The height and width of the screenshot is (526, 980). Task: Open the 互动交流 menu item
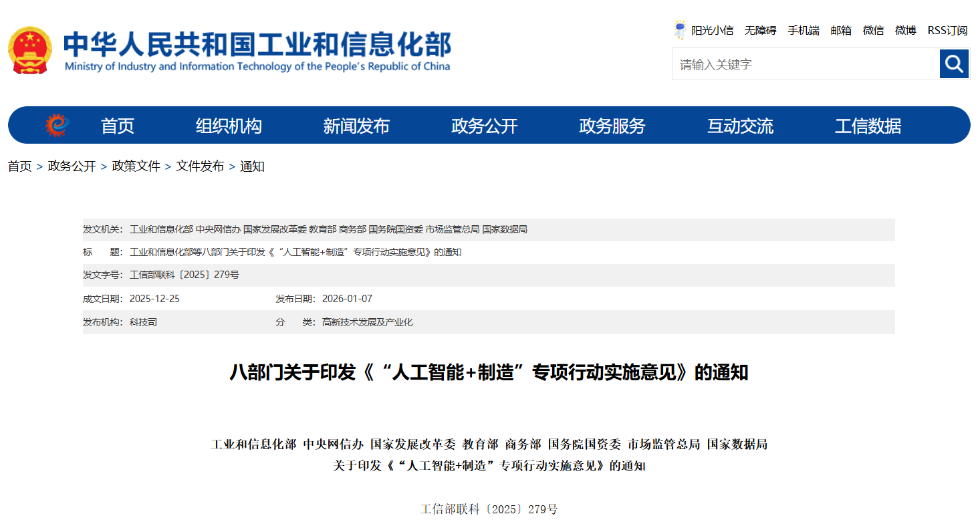[x=740, y=126]
